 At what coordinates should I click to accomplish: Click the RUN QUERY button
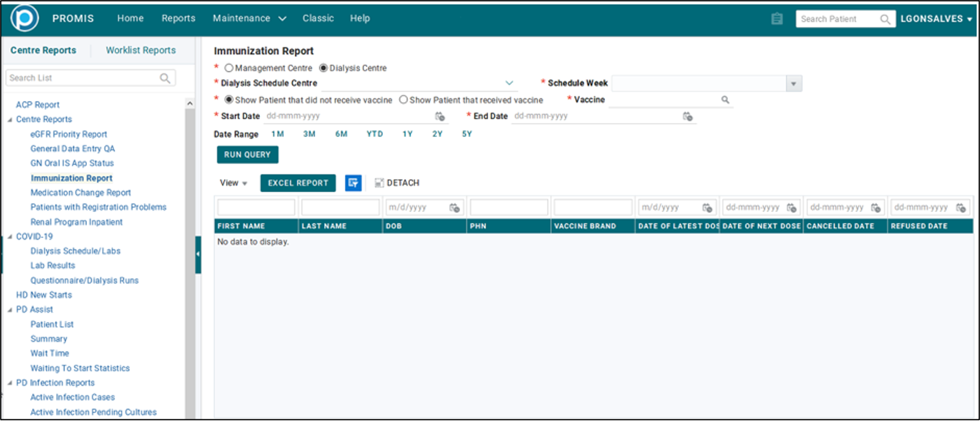coord(247,155)
